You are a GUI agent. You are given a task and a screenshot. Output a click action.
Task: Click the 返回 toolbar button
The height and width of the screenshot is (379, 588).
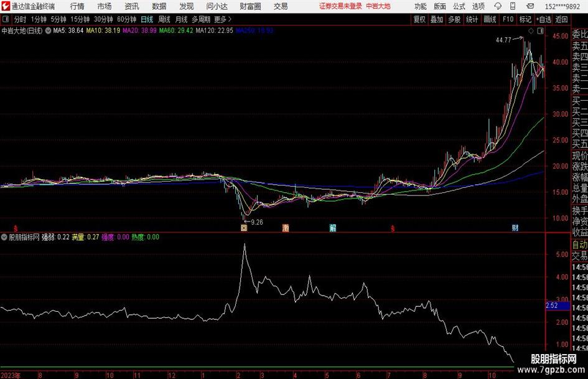point(561,19)
